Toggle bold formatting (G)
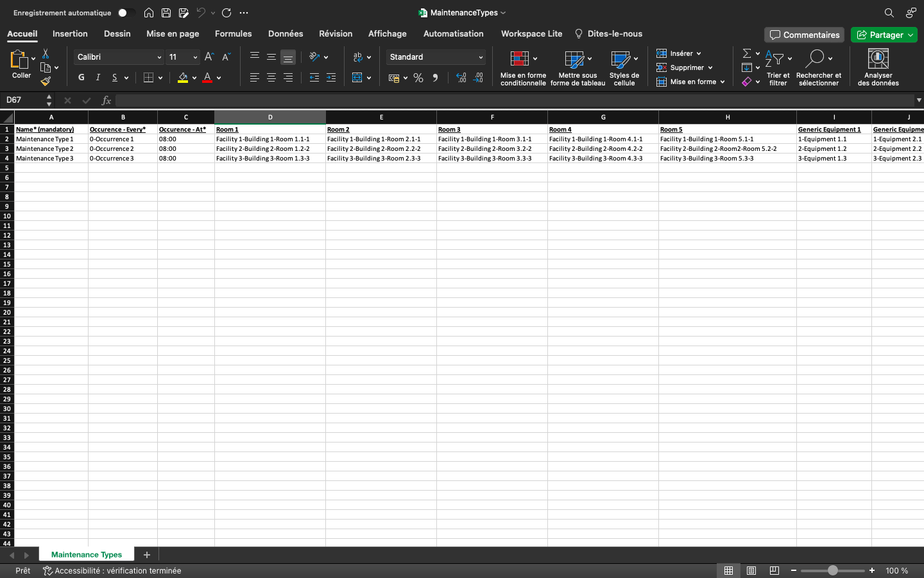 (x=81, y=78)
